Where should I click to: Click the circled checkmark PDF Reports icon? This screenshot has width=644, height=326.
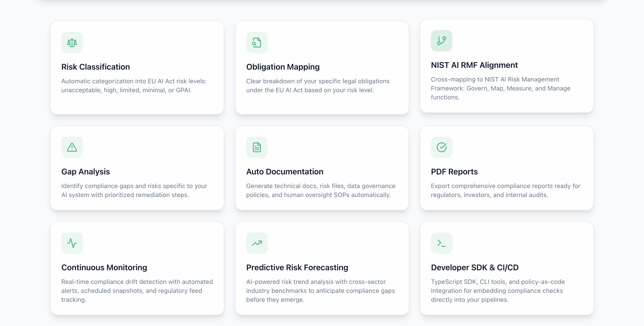pyautogui.click(x=441, y=147)
